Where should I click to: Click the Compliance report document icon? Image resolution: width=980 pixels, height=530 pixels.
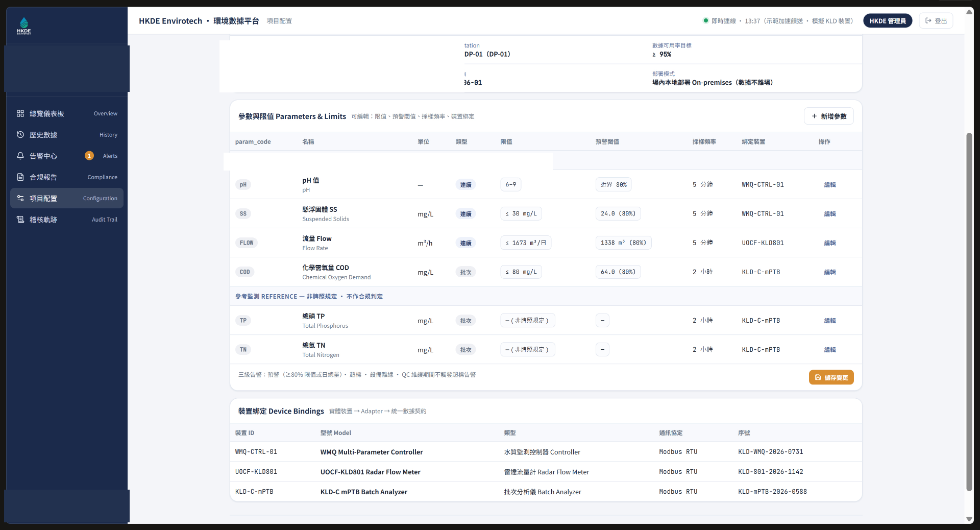point(20,177)
